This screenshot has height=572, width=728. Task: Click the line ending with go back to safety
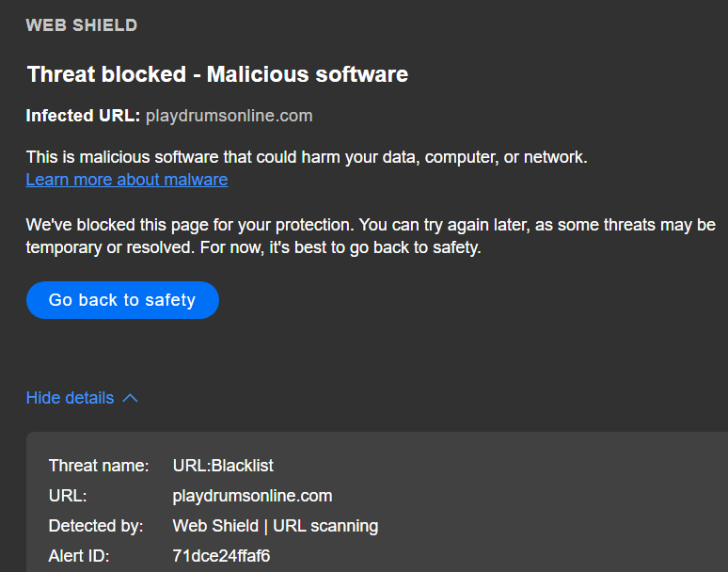click(254, 250)
